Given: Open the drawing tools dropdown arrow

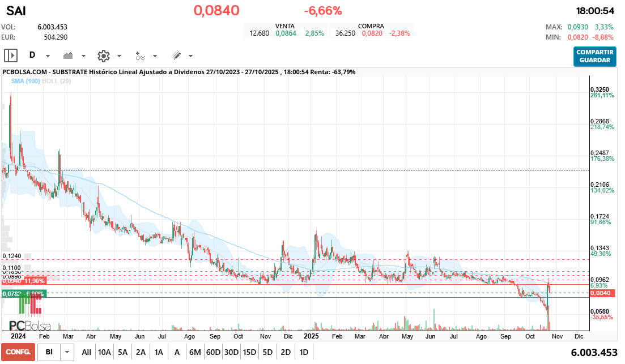Looking at the screenshot, I should tap(191, 56).
